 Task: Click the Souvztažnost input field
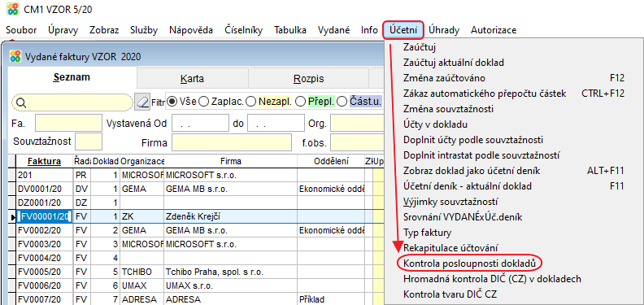tap(89, 142)
